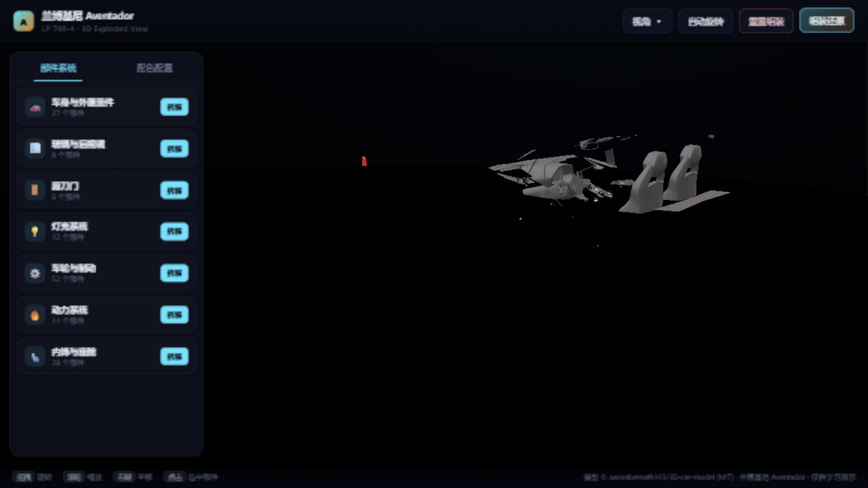Image resolution: width=868 pixels, height=488 pixels.
Task: Click 拆解 button for 车身与外覆盖件
Action: [x=174, y=107]
